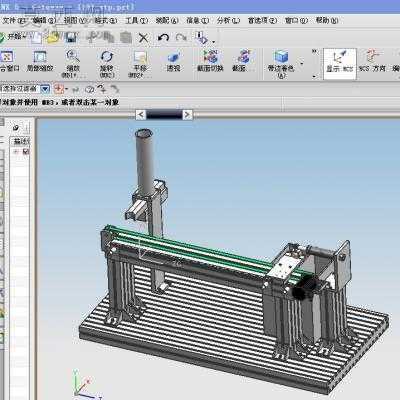400x400 pixels.
Task: Click the Paste icon beside Delete
Action: [126, 38]
